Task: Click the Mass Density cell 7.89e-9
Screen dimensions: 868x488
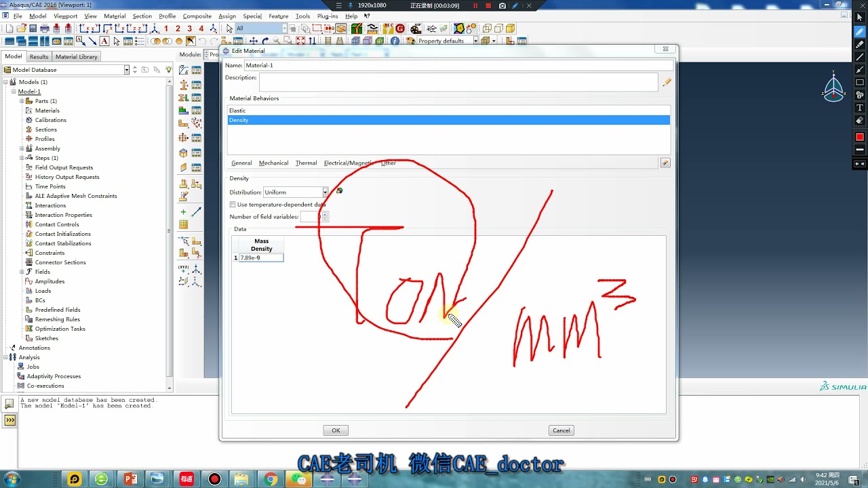Action: [x=260, y=258]
